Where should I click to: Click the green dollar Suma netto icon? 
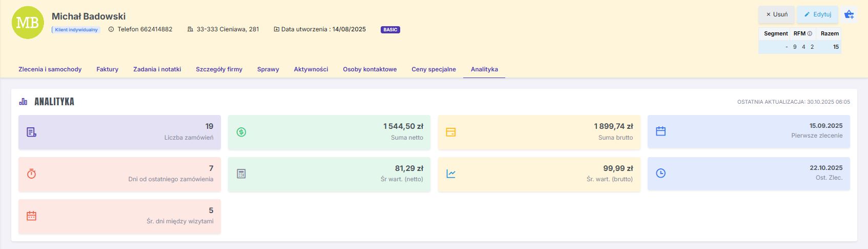(241, 132)
